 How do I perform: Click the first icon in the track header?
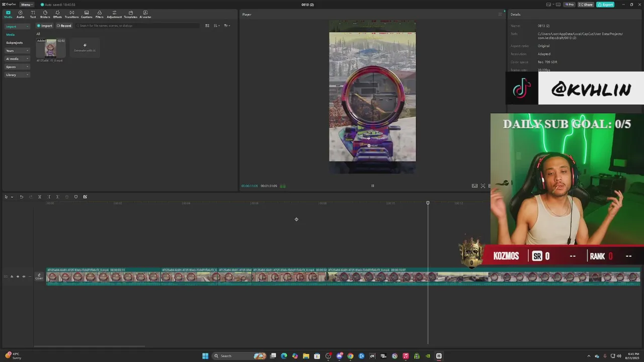[x=6, y=277]
